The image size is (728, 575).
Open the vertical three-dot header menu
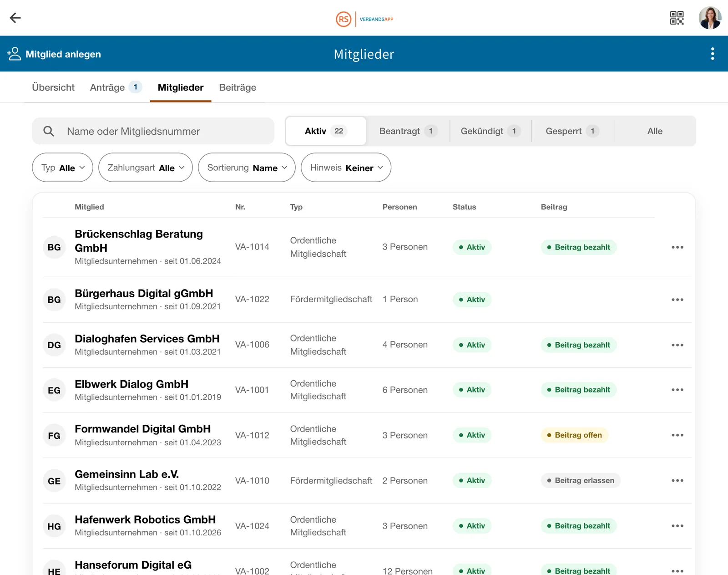(x=713, y=54)
